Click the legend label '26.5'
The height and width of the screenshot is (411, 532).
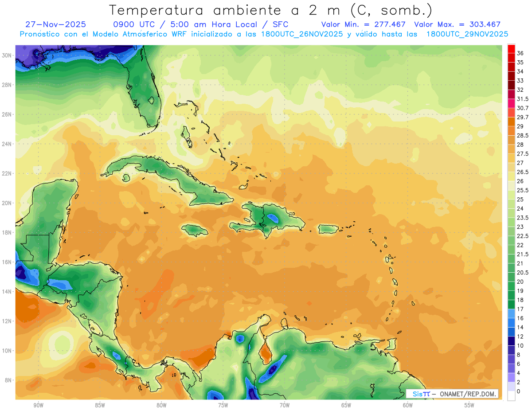pyautogui.click(x=523, y=172)
